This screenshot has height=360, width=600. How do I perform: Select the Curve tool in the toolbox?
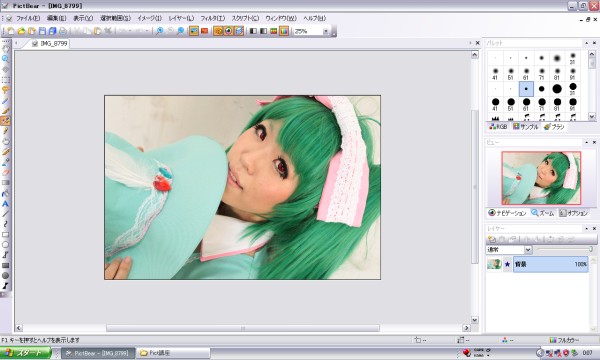point(5,224)
